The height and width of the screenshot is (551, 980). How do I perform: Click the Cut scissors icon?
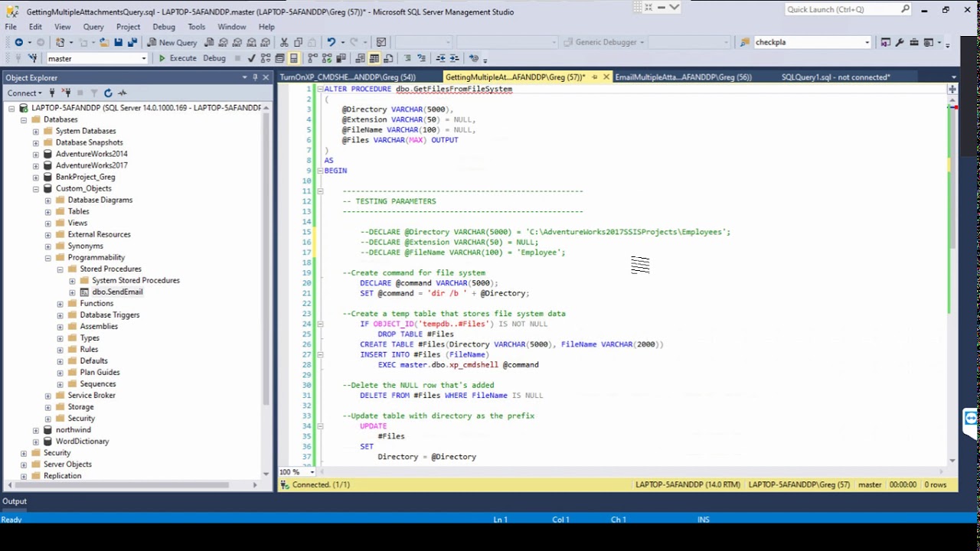(284, 42)
